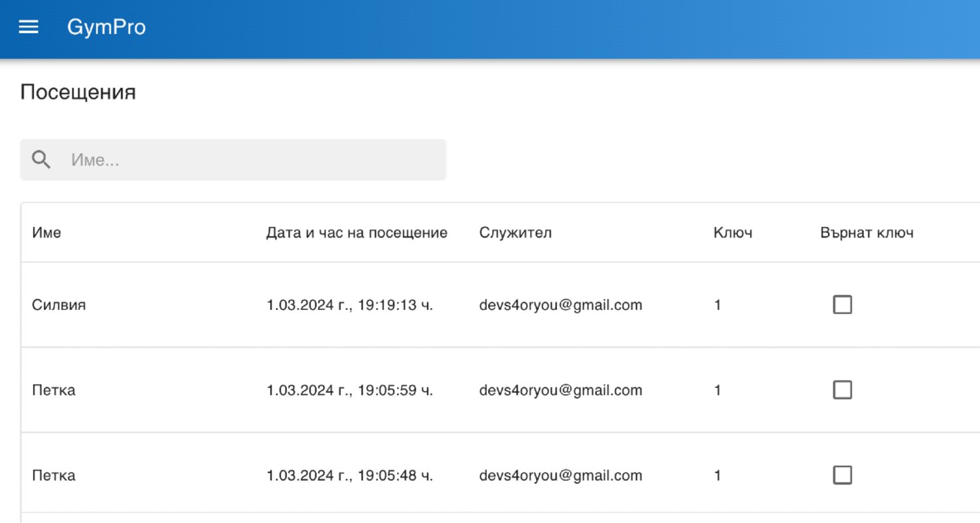
Task: Click key number in Силвия's row
Action: [x=717, y=305]
